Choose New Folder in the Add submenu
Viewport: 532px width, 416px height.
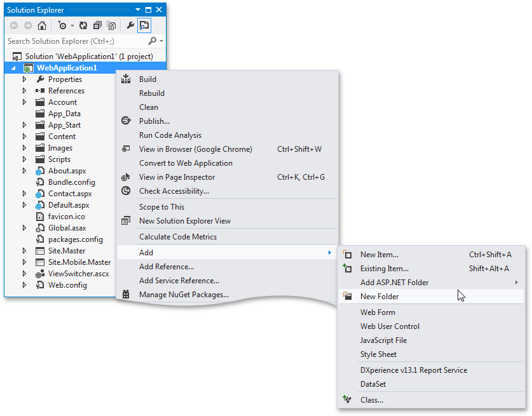[x=379, y=297]
